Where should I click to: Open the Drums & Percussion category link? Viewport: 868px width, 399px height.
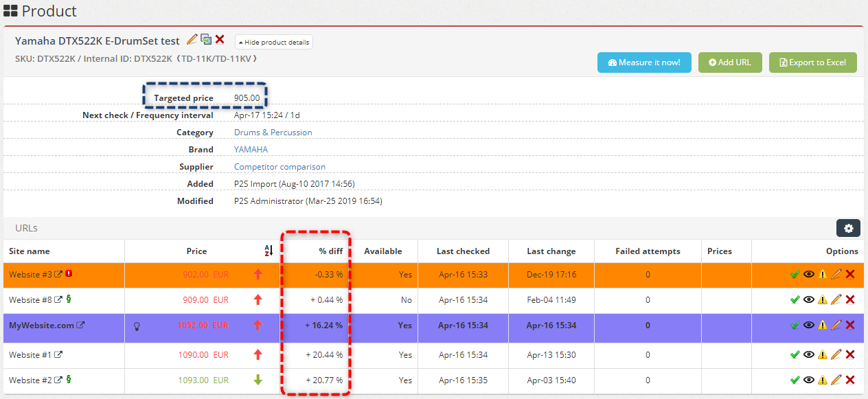coord(273,133)
